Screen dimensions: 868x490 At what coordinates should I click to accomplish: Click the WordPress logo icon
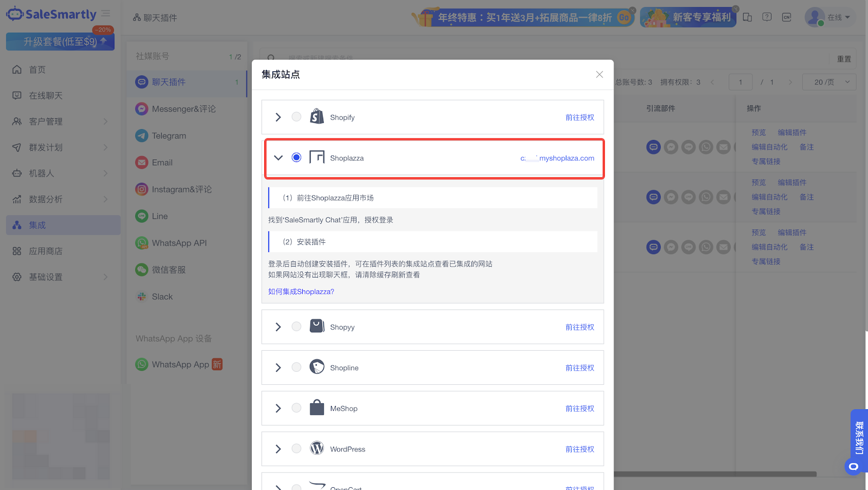tap(317, 448)
